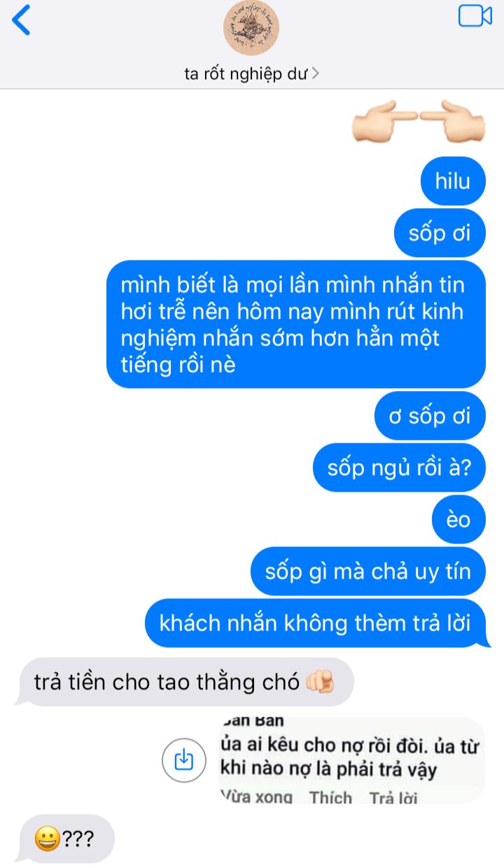504x868 pixels.
Task: Select the "ơ sốp ơi" message
Action: click(x=430, y=415)
